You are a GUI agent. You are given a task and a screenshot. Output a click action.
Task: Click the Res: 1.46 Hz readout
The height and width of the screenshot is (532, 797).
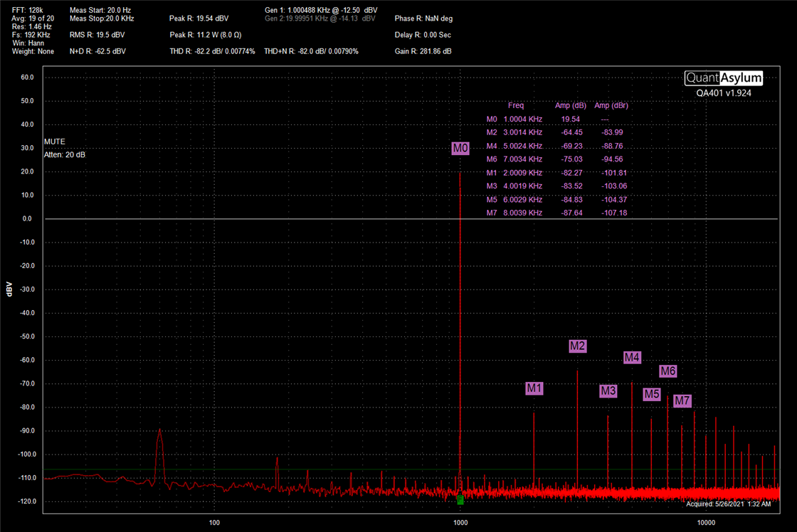[31, 26]
